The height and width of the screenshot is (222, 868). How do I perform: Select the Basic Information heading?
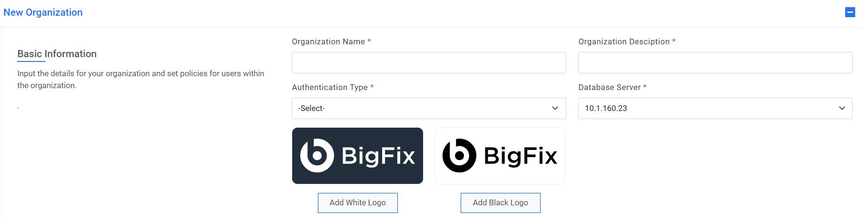(x=57, y=54)
